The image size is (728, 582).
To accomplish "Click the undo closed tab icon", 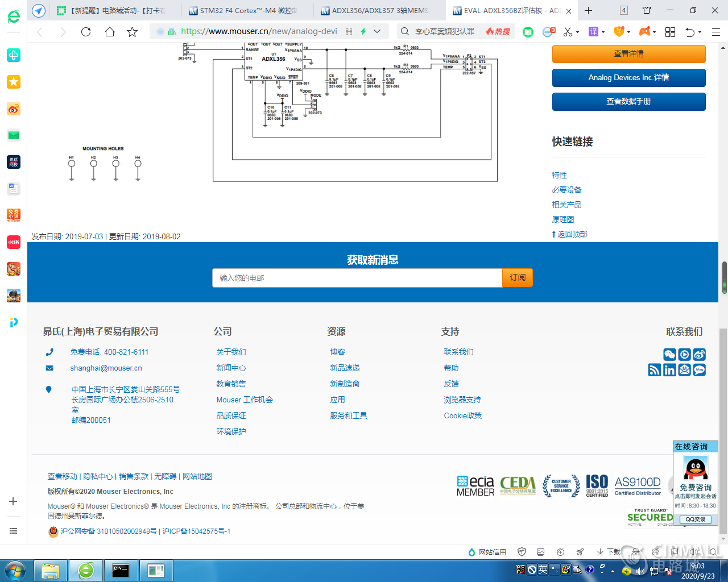I will pos(690,32).
